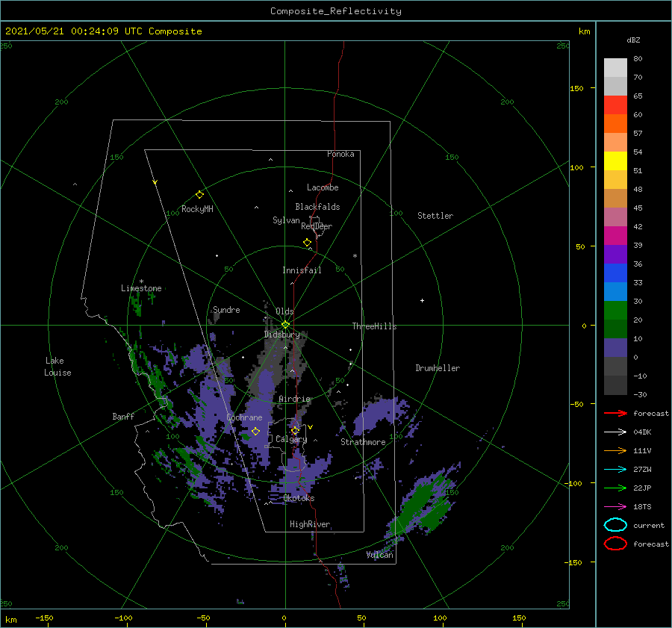Click the orange 111V arrow legend icon

click(615, 450)
